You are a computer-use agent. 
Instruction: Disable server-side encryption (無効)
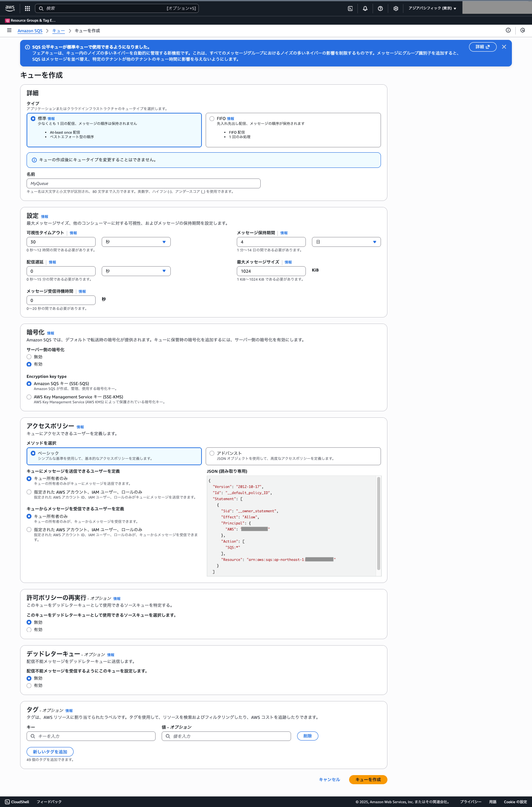(x=29, y=357)
